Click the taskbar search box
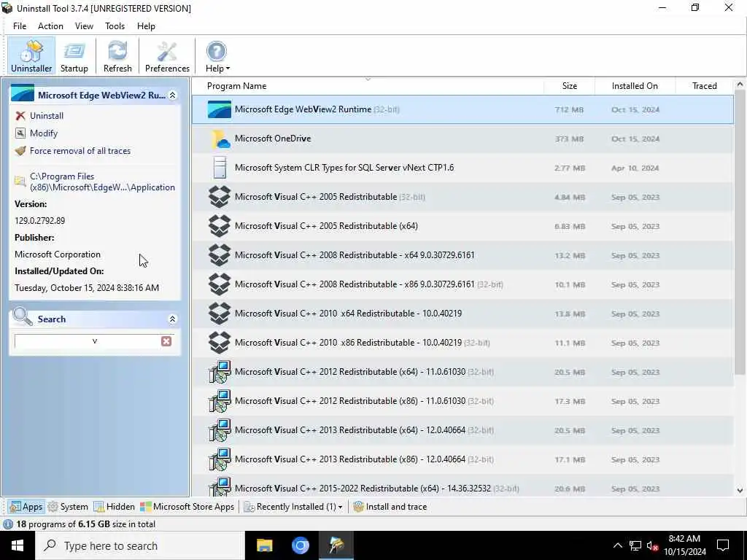 (x=139, y=545)
